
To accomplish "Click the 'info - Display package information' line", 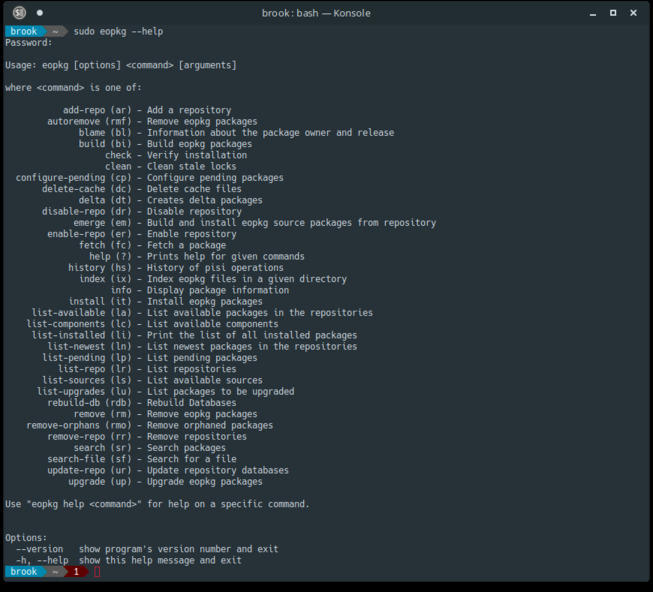I will tap(199, 290).
